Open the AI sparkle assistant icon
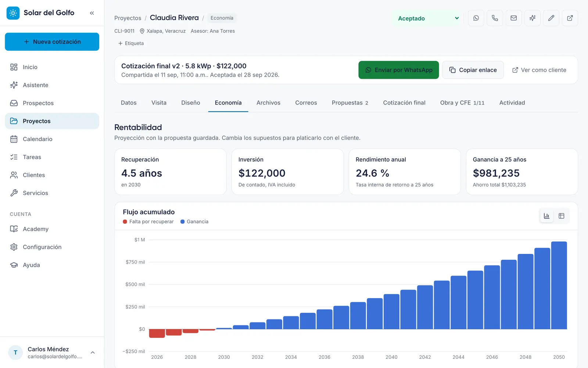Screen dimensions: 588x368 532,18
